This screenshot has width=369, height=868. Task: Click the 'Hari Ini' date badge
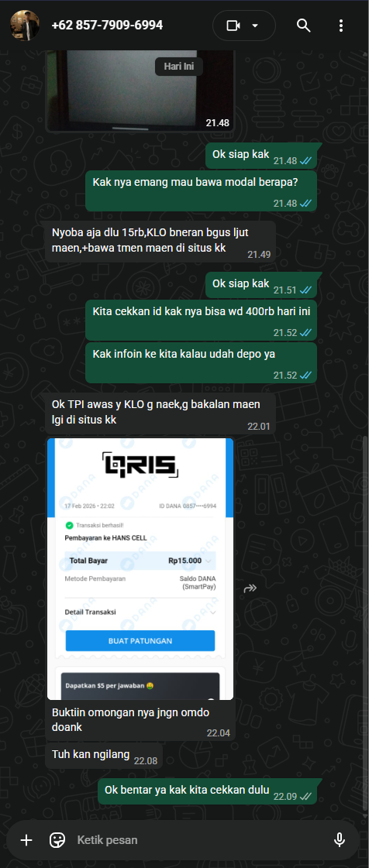click(x=178, y=67)
